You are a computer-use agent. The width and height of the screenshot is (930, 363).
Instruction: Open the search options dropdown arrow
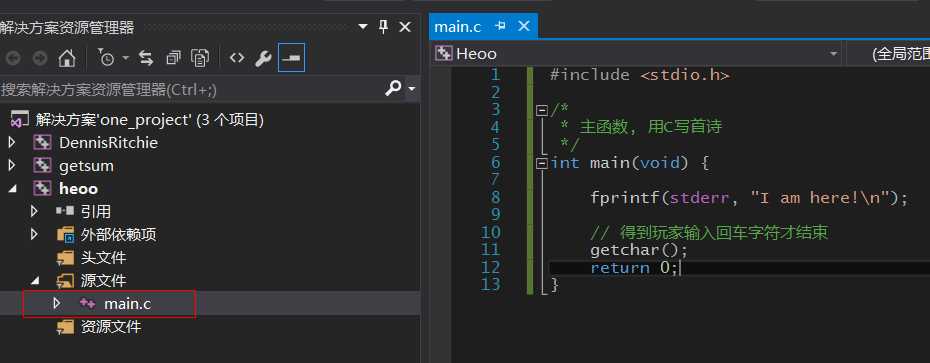tap(412, 90)
